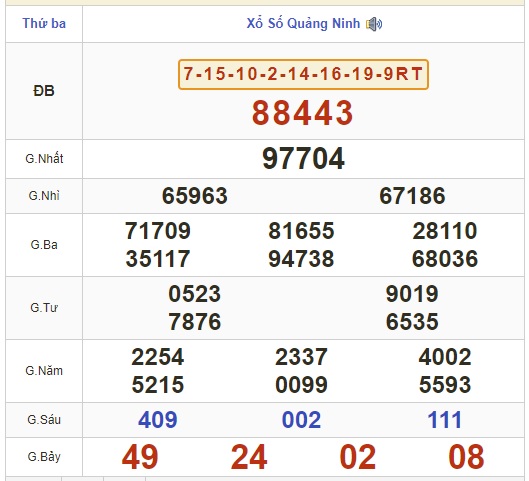
Task: Select fifth prize number 0099
Action: (x=301, y=385)
